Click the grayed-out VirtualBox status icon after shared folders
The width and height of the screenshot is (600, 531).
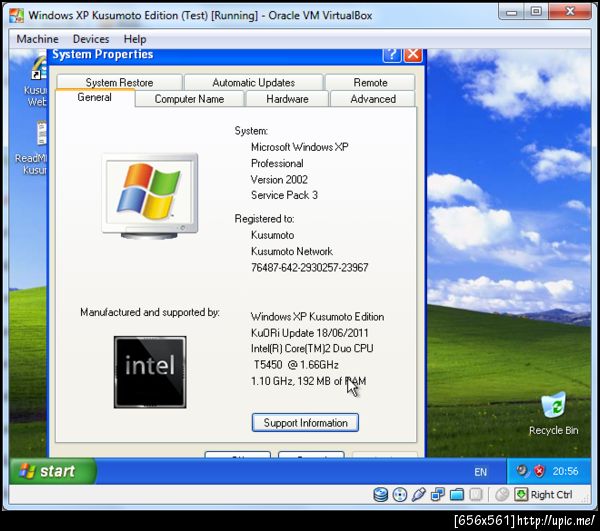point(476,495)
